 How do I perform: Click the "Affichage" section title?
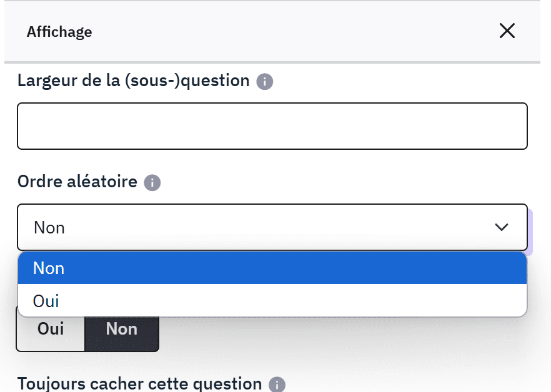[59, 32]
